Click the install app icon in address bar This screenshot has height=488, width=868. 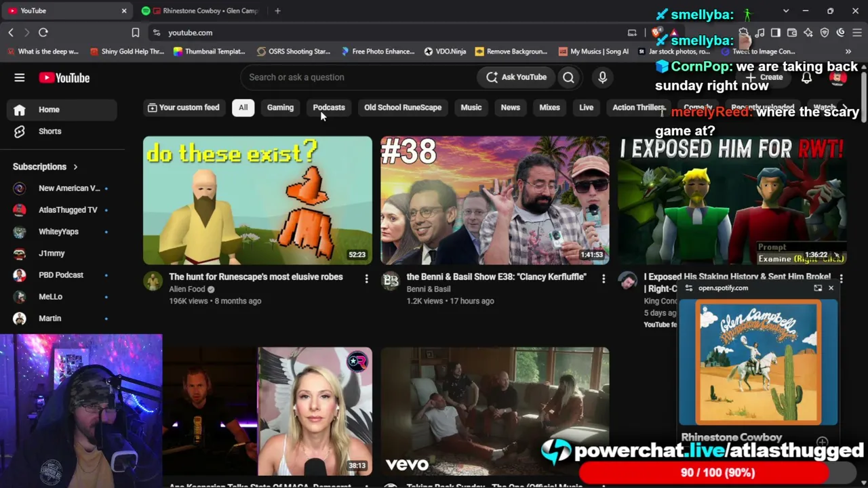tap(632, 33)
